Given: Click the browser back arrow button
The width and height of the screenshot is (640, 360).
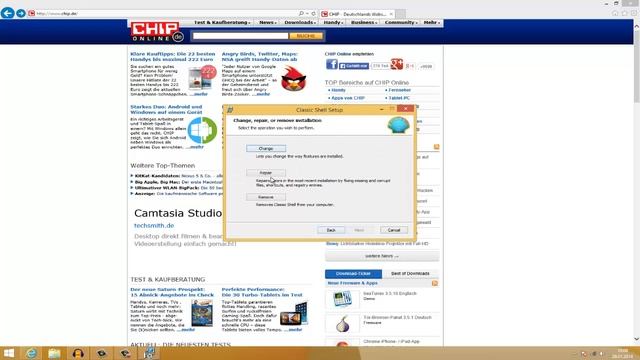Looking at the screenshot, I should pyautogui.click(x=7, y=13).
